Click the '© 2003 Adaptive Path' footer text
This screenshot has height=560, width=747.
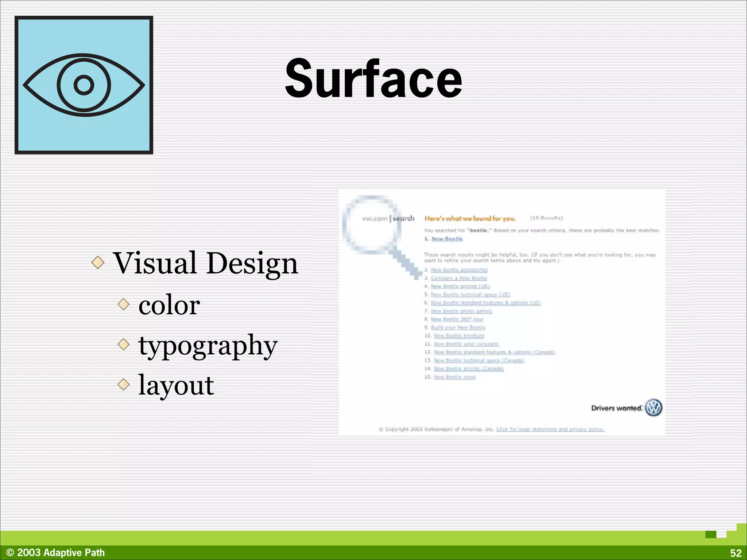point(55,553)
